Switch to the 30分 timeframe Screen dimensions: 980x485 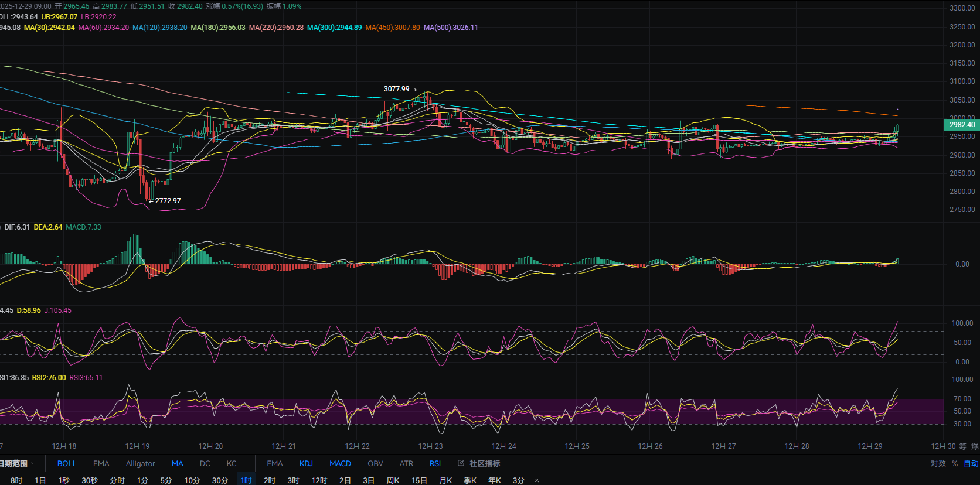click(220, 480)
